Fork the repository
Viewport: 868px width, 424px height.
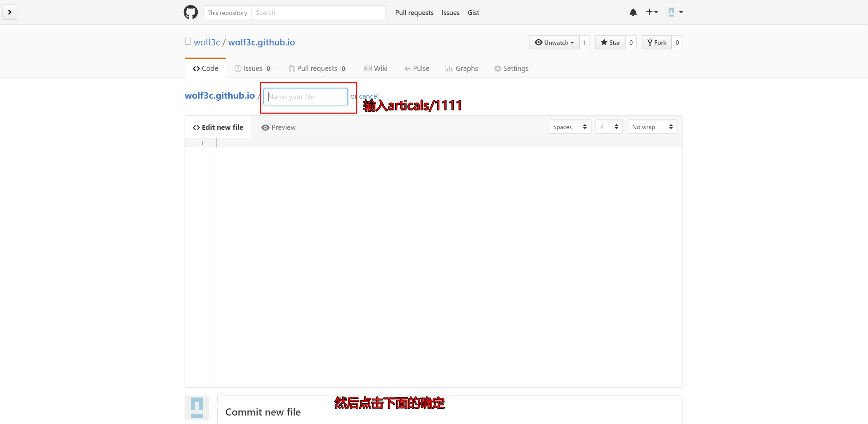click(x=657, y=42)
